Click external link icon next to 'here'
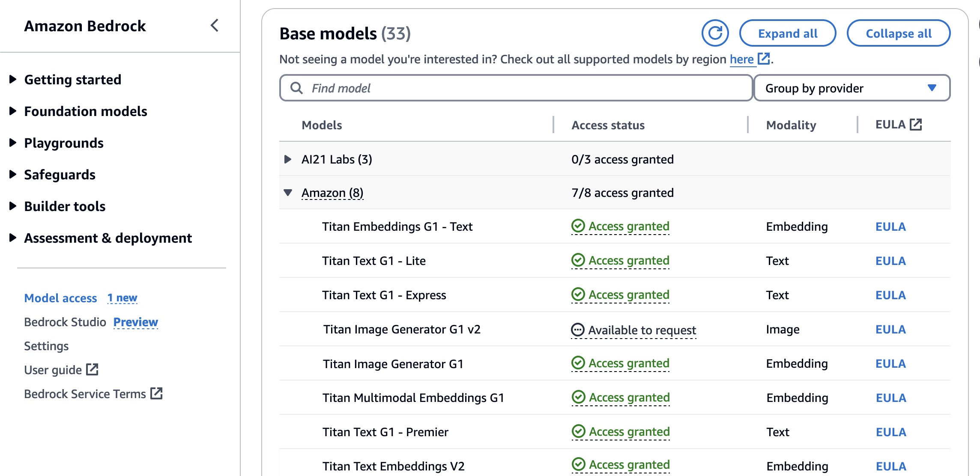980x476 pixels. [764, 58]
